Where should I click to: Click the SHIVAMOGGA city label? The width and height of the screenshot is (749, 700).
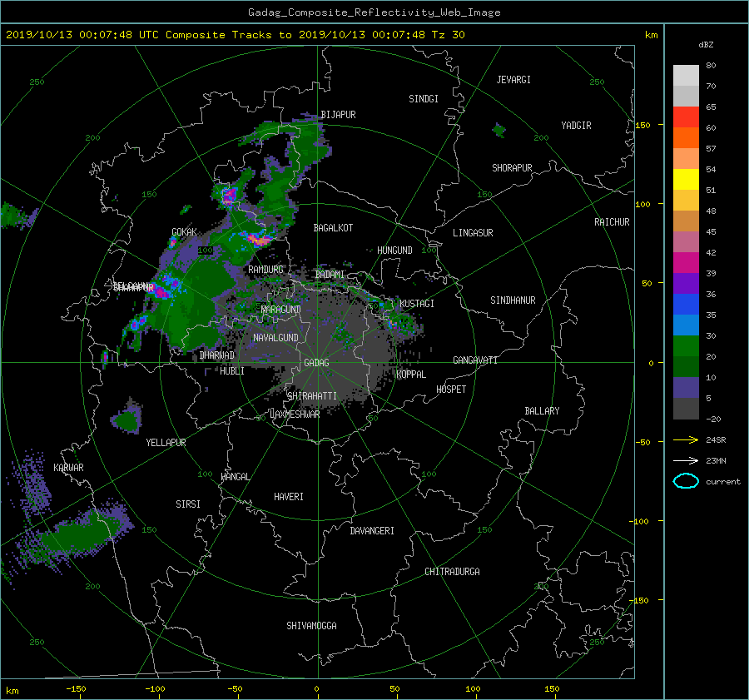(311, 625)
